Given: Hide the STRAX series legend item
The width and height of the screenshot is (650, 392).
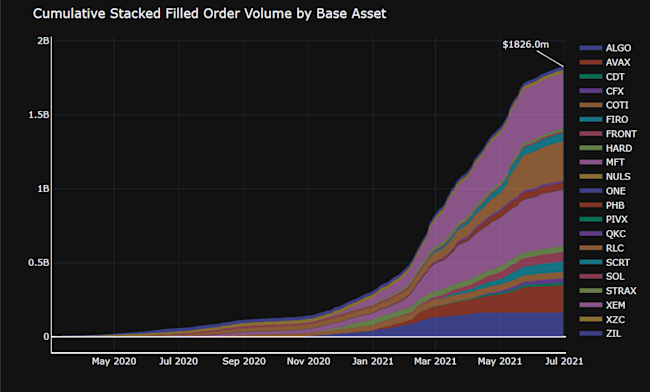Looking at the screenshot, I should 608,291.
